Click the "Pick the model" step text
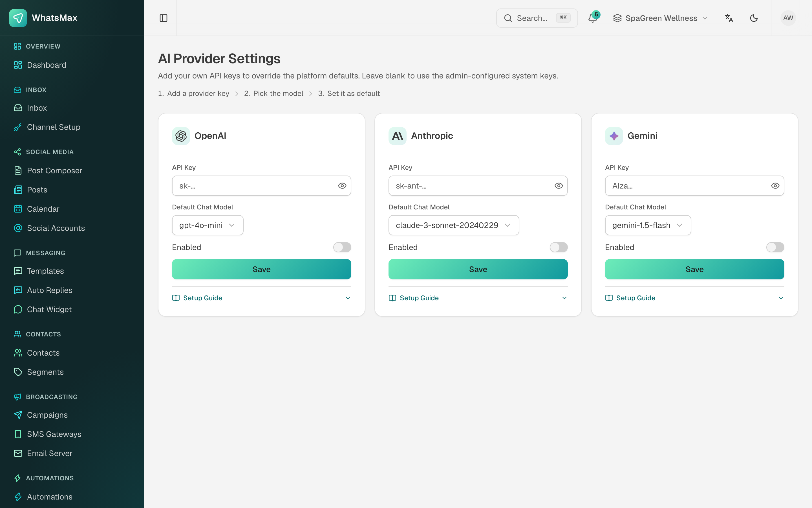Screen dimensions: 812x508 tap(278, 93)
